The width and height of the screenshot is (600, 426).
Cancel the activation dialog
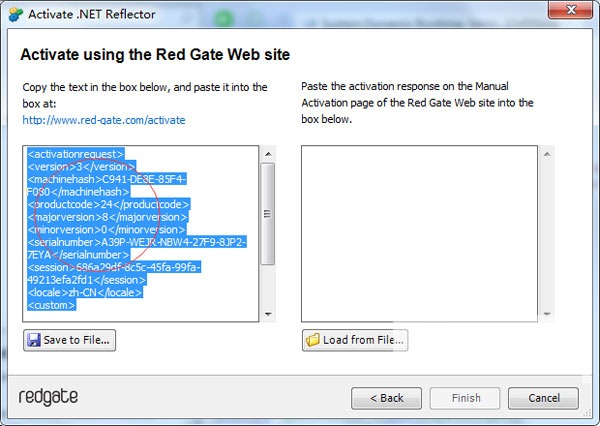coord(543,398)
